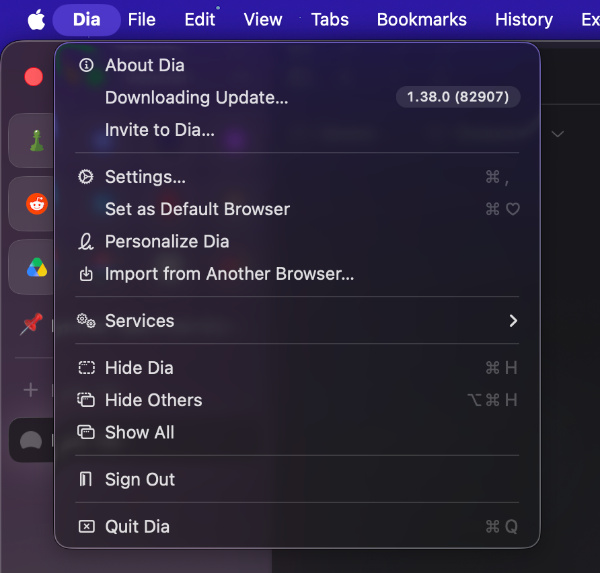Choose Sign Out
Screen dimensions: 600x573
click(x=297, y=480)
